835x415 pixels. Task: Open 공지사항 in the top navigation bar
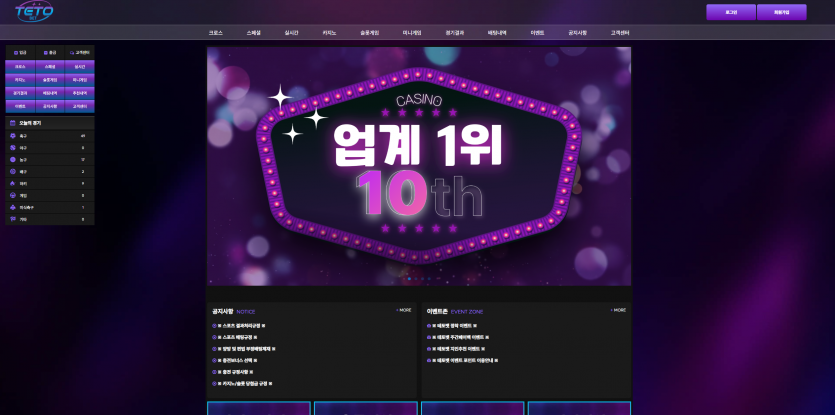(x=577, y=32)
